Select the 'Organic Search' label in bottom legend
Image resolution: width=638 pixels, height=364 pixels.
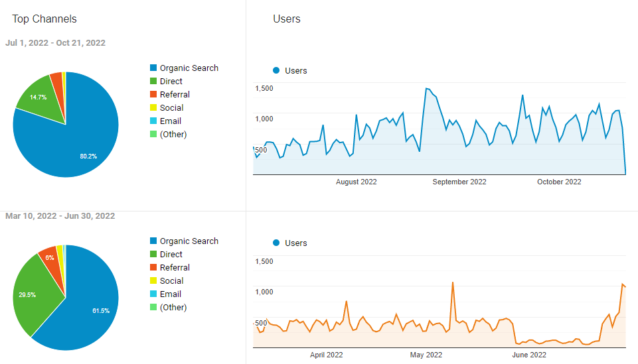[189, 241]
